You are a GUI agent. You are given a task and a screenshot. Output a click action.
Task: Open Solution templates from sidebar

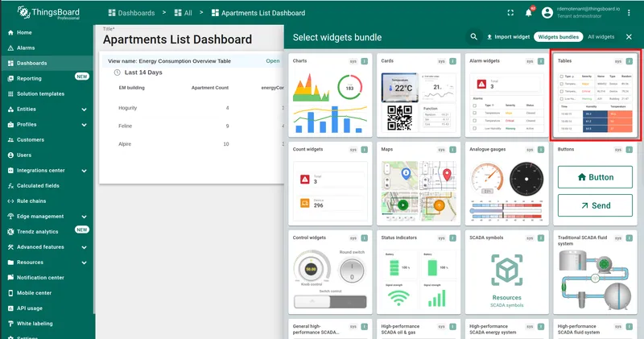(x=47, y=93)
